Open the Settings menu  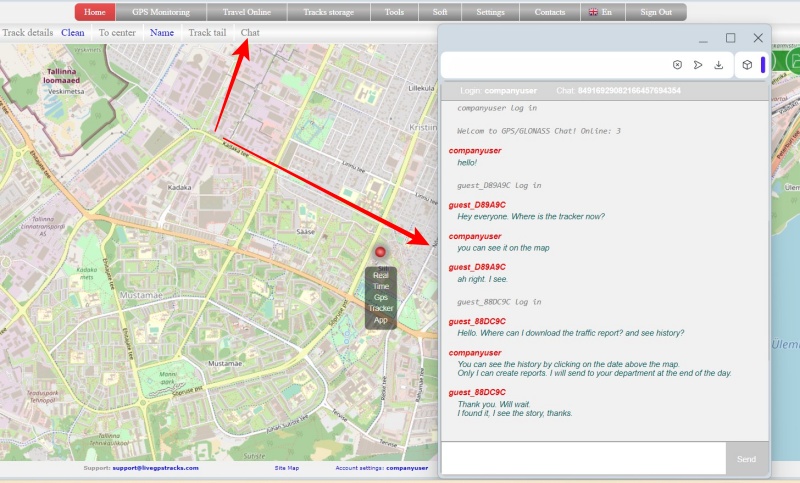point(490,12)
